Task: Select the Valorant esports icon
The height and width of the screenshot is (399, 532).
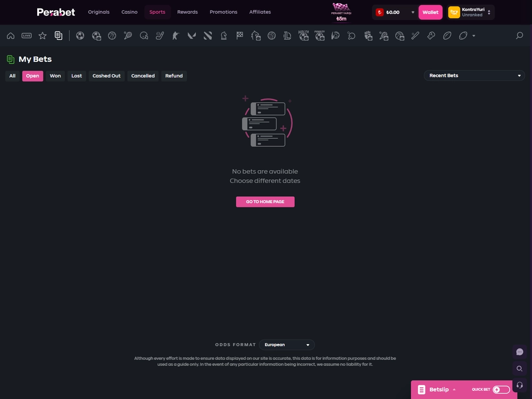Action: tap(192, 36)
